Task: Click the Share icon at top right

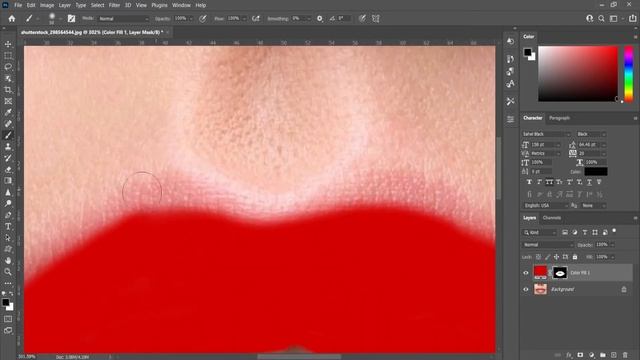Action: pos(632,18)
